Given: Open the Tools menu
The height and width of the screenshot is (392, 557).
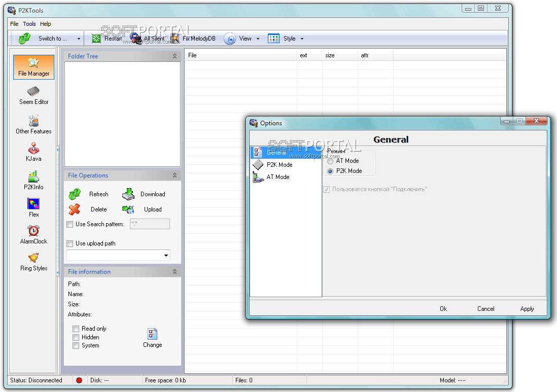Looking at the screenshot, I should (x=29, y=24).
